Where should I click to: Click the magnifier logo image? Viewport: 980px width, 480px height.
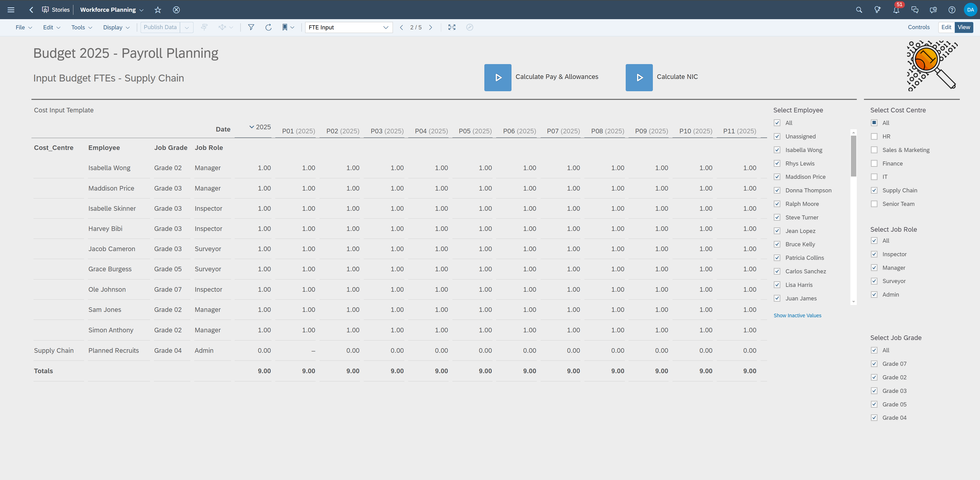click(x=932, y=66)
